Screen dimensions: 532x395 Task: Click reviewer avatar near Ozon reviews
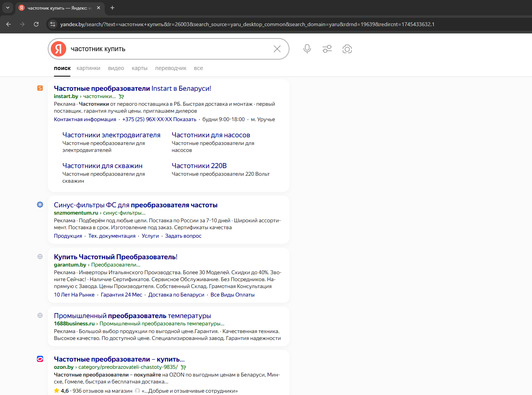[x=137, y=391]
